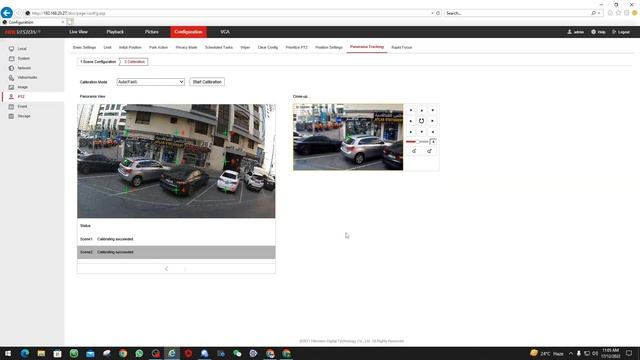Select step 2 Calibration

134,62
